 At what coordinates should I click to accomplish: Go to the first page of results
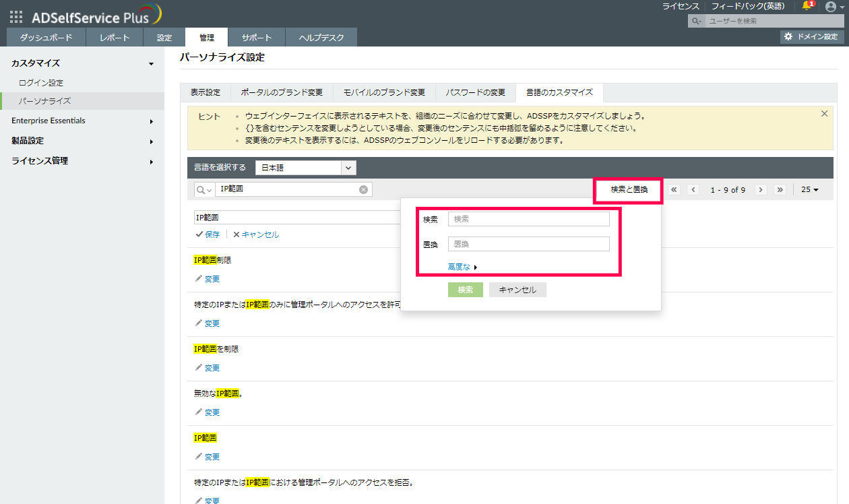674,190
